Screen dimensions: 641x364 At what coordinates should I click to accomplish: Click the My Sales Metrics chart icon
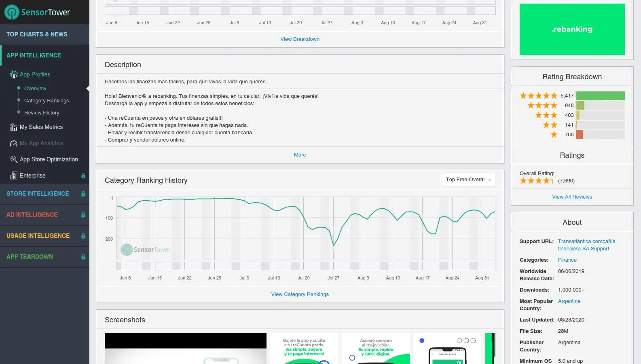tap(14, 127)
